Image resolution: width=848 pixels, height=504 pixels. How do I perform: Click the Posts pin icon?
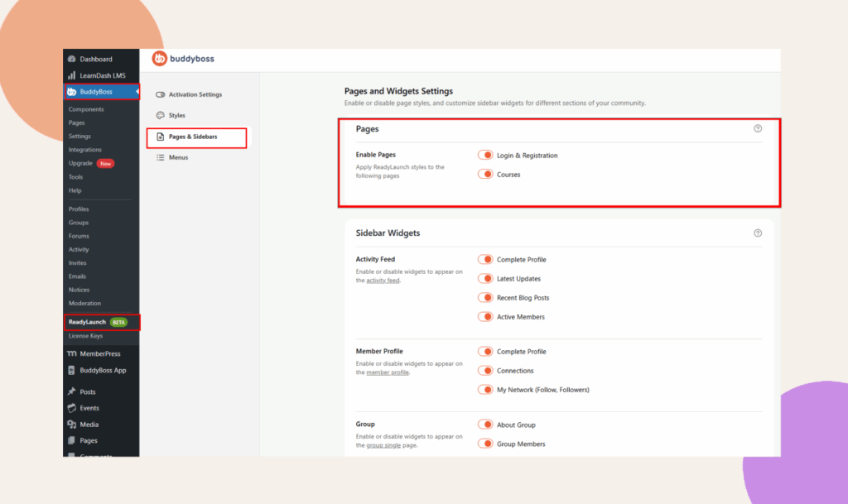tap(71, 392)
